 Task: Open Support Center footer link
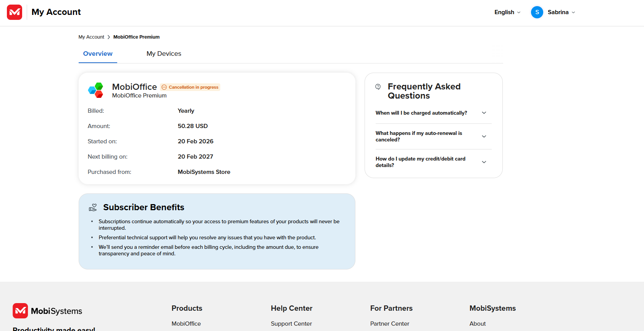(291, 324)
